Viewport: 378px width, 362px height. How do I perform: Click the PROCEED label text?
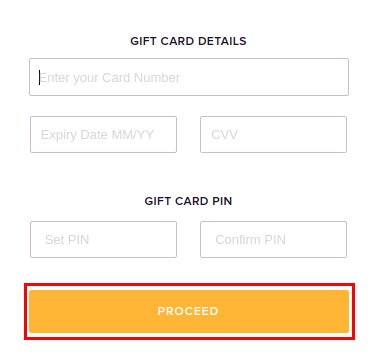[x=188, y=311]
